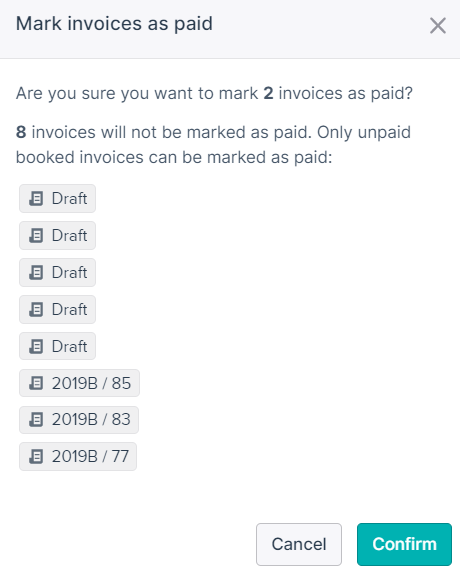Open the second Draft invoice label
460x578 pixels.
click(x=58, y=236)
